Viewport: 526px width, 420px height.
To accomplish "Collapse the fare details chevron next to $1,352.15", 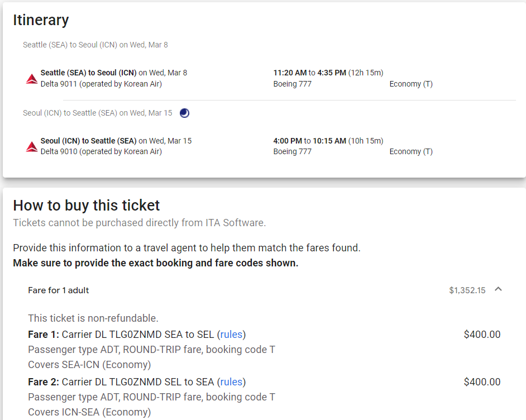I will pos(499,289).
